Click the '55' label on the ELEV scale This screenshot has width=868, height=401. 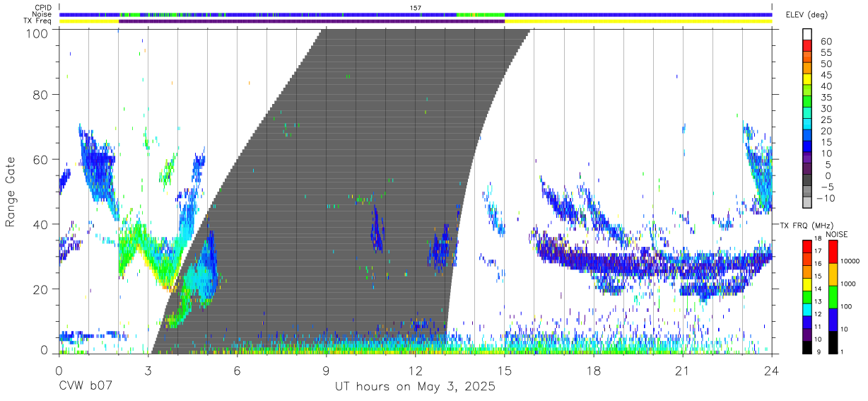(x=826, y=53)
